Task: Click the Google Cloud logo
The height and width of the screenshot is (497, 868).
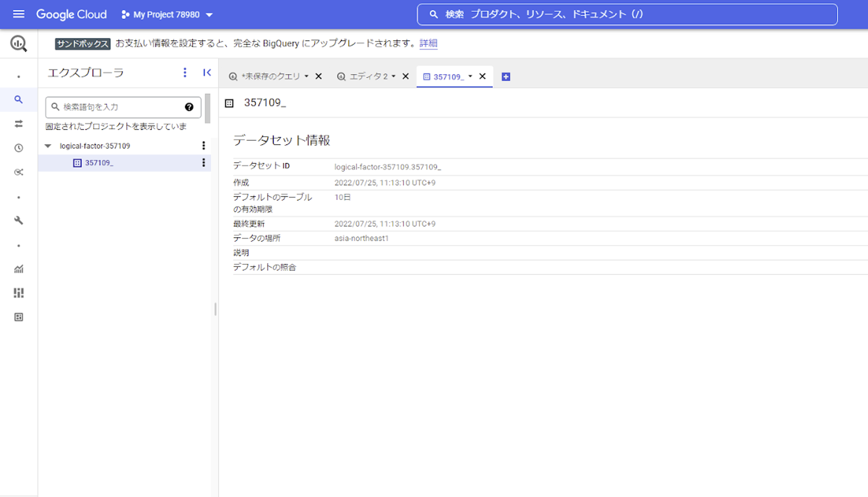Action: [x=71, y=15]
